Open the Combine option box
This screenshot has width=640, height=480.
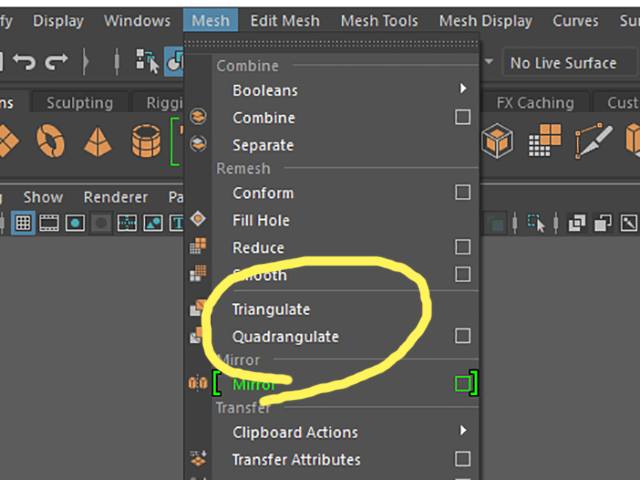click(462, 117)
